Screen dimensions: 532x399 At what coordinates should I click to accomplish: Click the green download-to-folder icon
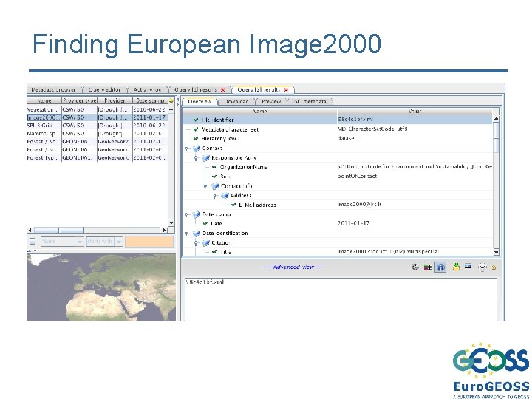456,267
